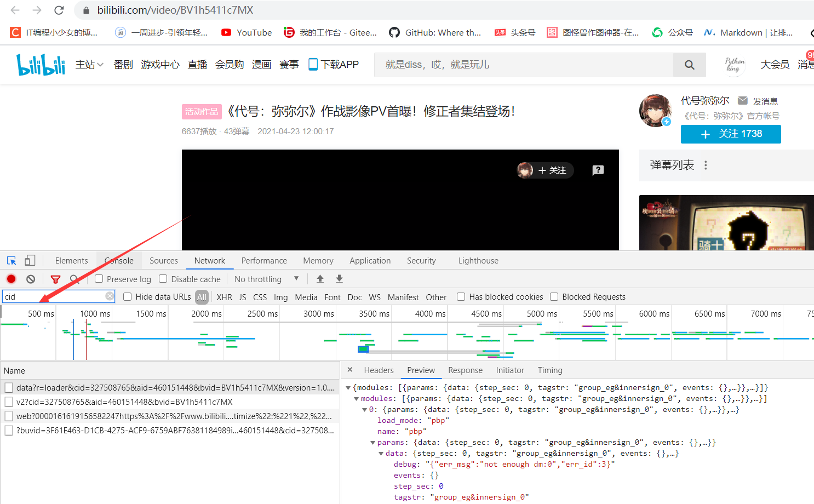Follow 代号弥弥尔 with the 关注 1738 button

tap(731, 134)
